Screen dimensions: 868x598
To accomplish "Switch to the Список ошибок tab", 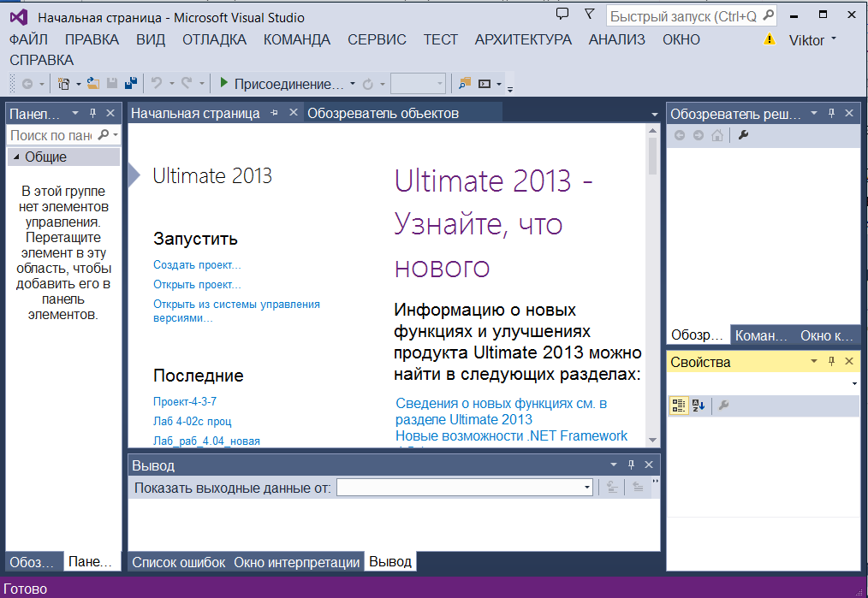I will tap(178, 563).
